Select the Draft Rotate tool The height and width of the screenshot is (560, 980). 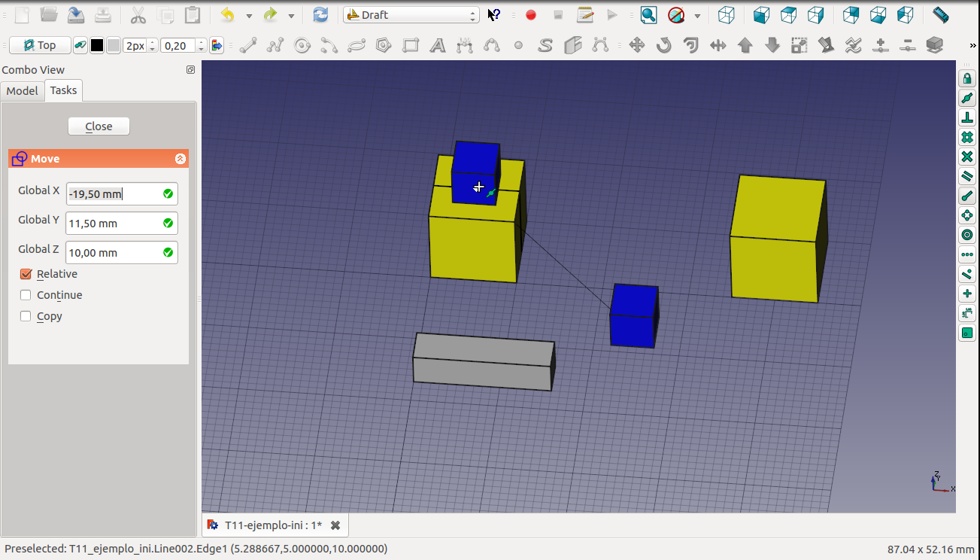(x=663, y=46)
